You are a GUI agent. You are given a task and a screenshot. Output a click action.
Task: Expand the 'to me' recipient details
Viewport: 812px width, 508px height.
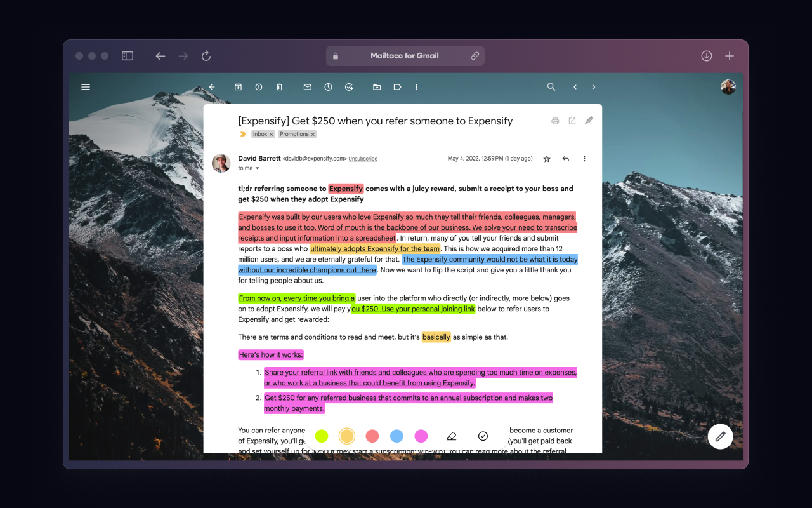click(x=258, y=168)
